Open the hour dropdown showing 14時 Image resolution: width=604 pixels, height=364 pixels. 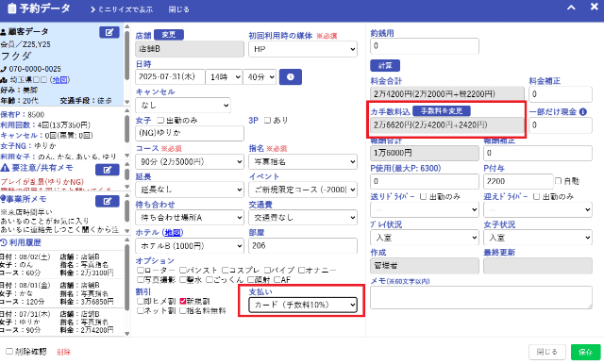point(225,77)
